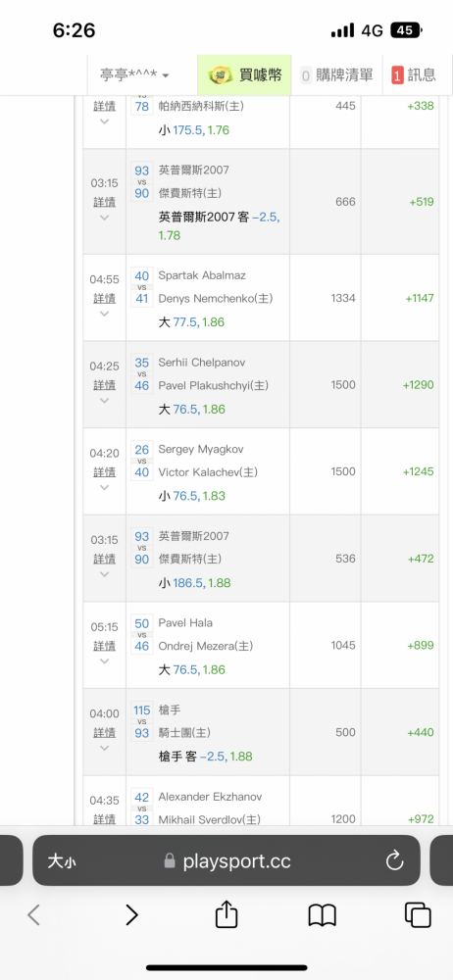The image size is (453, 980).
Task: Open Safari share sheet icon
Action: tap(226, 915)
